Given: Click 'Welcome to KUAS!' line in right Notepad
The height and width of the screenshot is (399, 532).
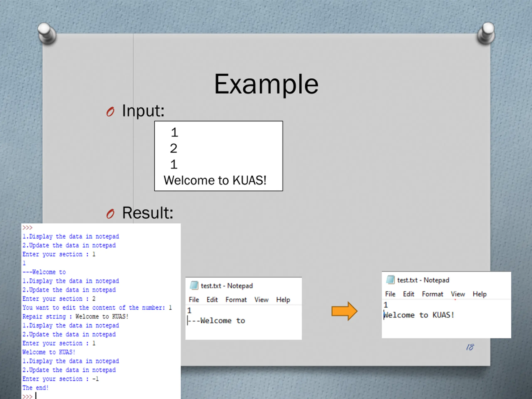Looking at the screenshot, I should (419, 315).
